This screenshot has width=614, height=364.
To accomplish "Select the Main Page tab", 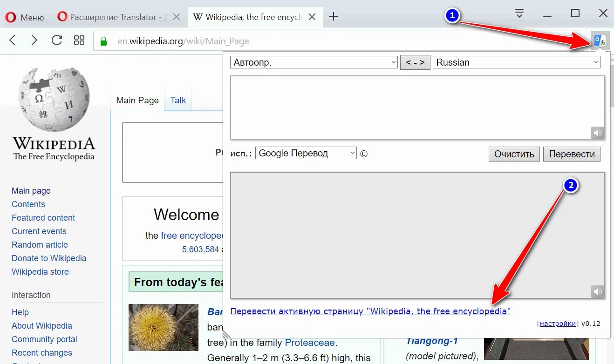I will (x=137, y=101).
